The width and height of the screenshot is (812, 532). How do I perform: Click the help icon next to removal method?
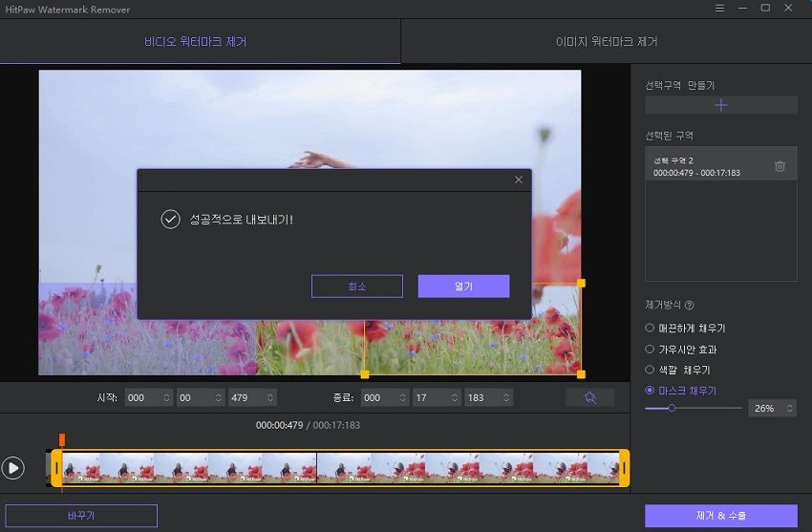click(x=690, y=306)
